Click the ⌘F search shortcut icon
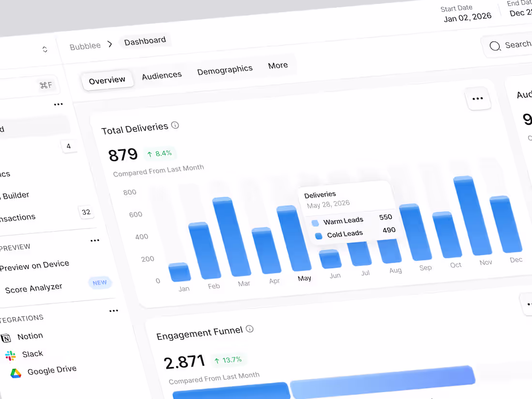 (x=46, y=85)
